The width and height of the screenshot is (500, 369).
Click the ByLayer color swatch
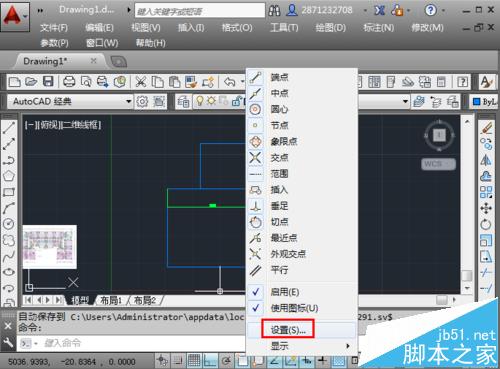point(477,101)
